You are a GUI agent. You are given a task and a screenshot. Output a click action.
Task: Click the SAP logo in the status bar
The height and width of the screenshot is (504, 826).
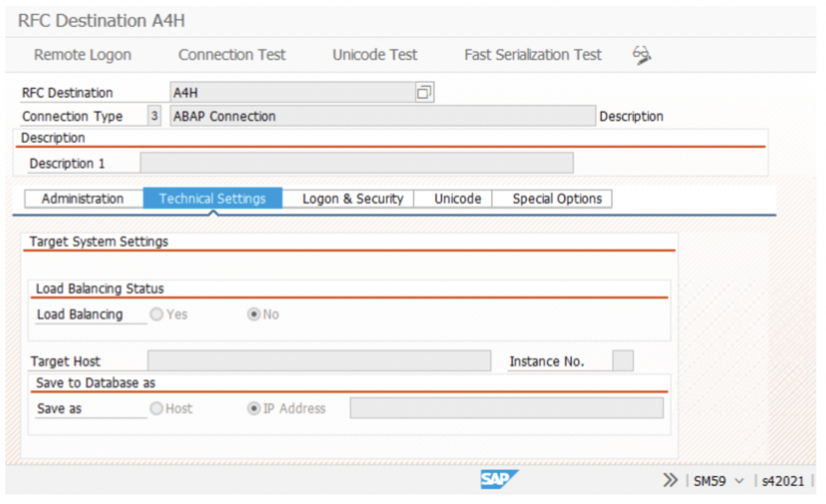pyautogui.click(x=500, y=480)
